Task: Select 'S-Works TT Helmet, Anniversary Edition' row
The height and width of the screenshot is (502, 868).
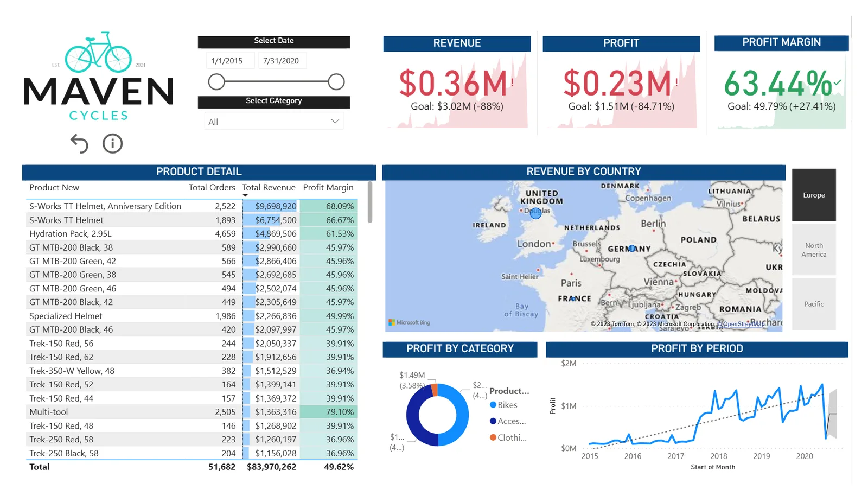Action: point(192,206)
